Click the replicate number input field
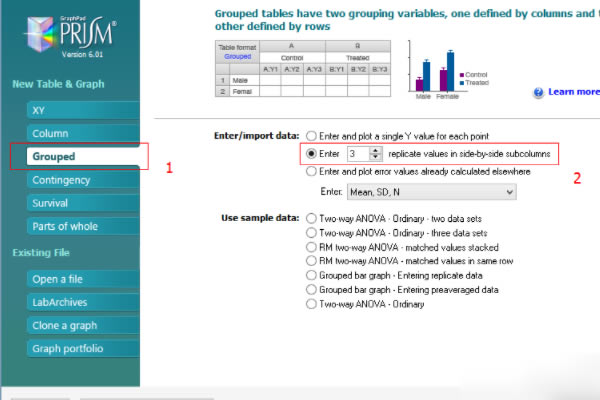The width and height of the screenshot is (600, 400). tap(359, 153)
